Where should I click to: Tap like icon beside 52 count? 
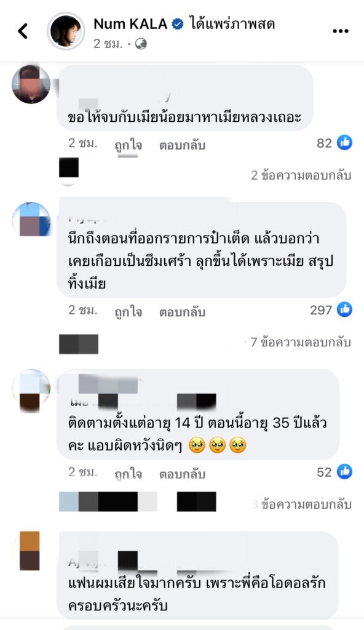pos(344,472)
